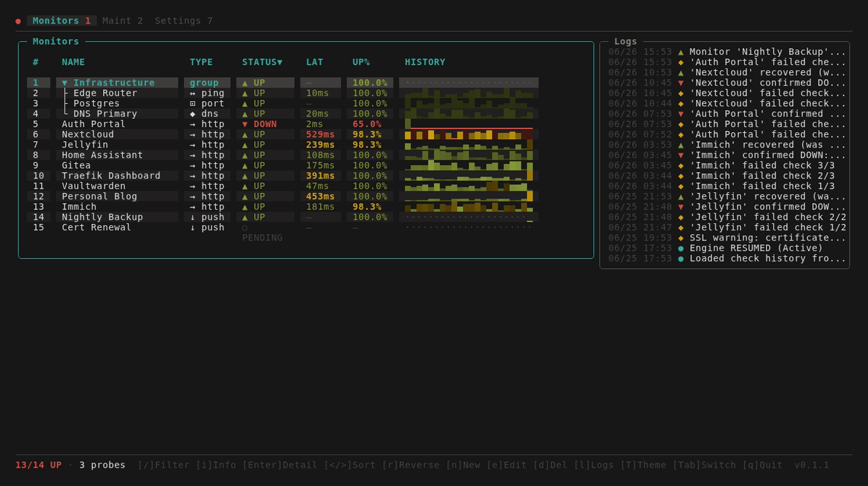Image resolution: width=868 pixels, height=486 pixels.
Task: Click the push arrow icon for Nightly Backup
Action: pyautogui.click(x=192, y=217)
